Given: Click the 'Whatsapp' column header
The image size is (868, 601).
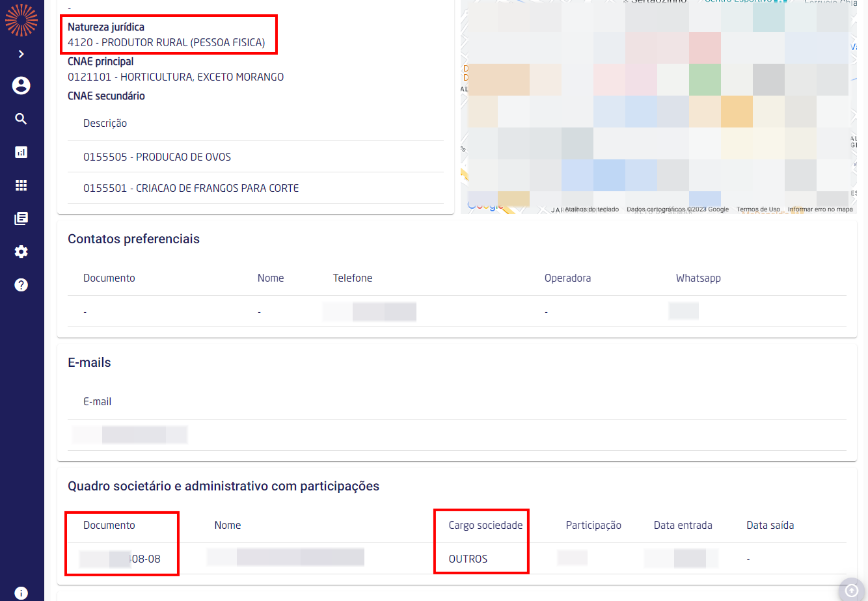Looking at the screenshot, I should [698, 278].
